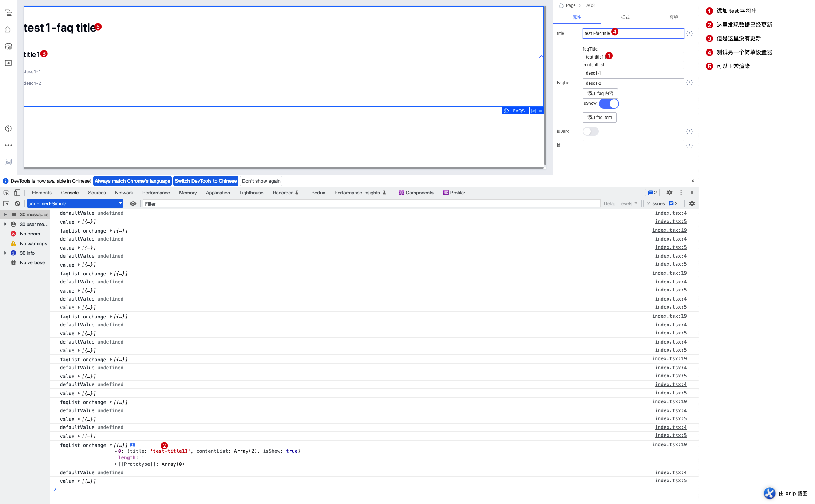Expand the 30 messages sidebar group
Viewport: 815px width, 504px height.
[5, 214]
